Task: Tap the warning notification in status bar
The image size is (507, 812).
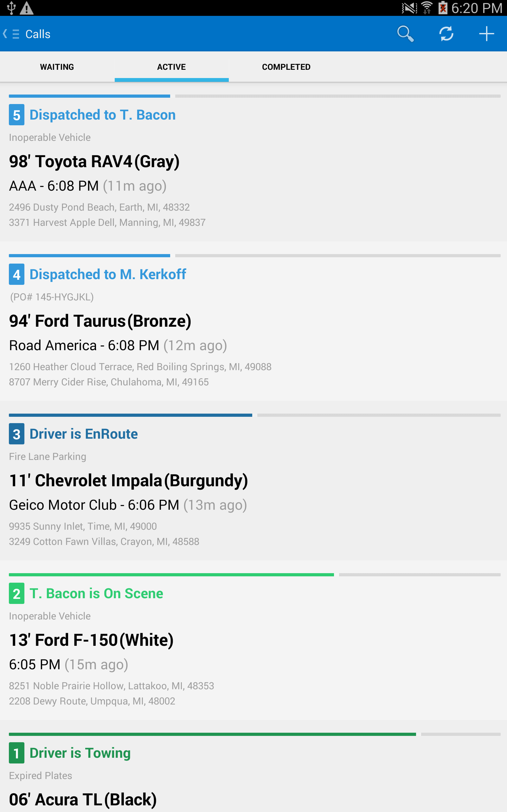Action: click(27, 8)
